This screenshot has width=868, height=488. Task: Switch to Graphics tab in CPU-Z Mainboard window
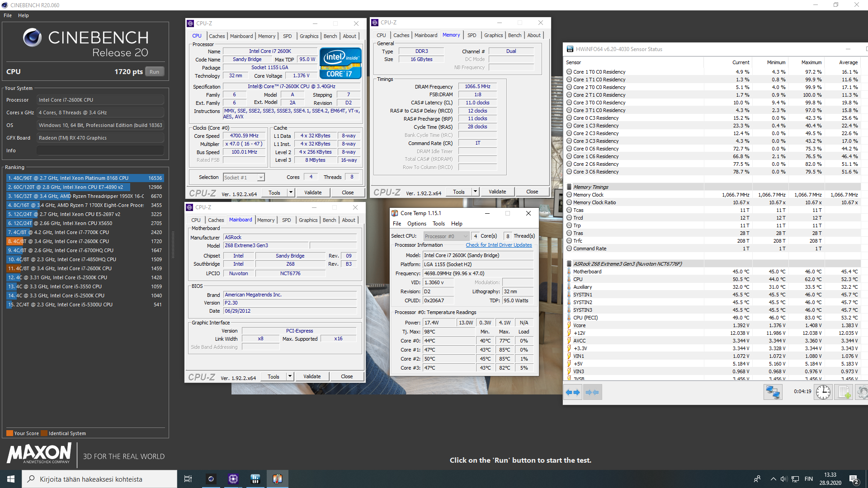click(x=308, y=220)
